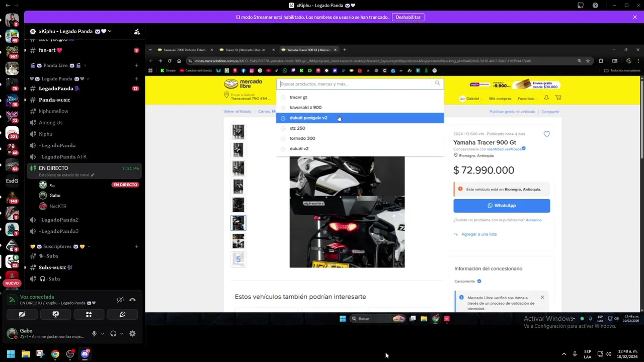Disconnect from voice with the hang-up icon
Viewport: 644px width, 362px height.
point(132,300)
